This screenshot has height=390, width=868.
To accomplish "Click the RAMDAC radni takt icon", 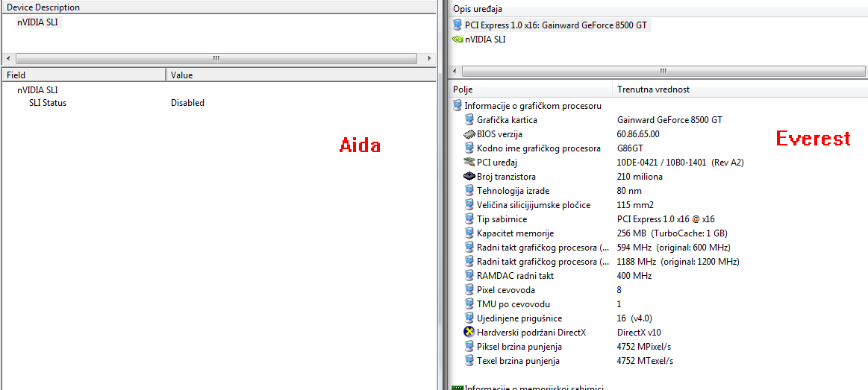I will (469, 276).
